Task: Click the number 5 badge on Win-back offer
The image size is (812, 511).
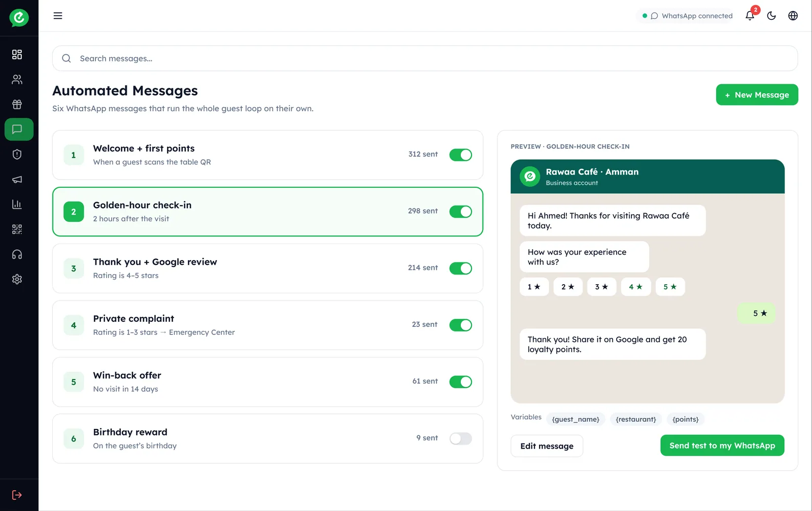Action: point(74,382)
